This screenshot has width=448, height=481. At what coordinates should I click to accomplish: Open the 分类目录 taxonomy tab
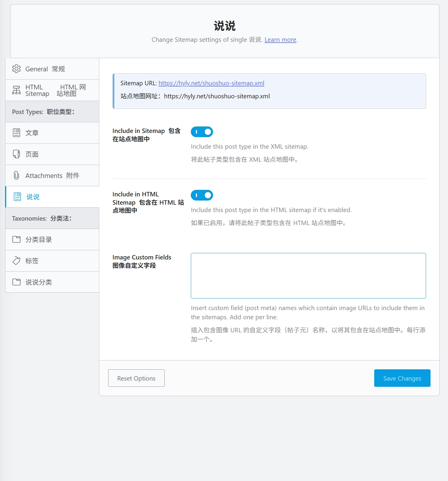[52, 239]
